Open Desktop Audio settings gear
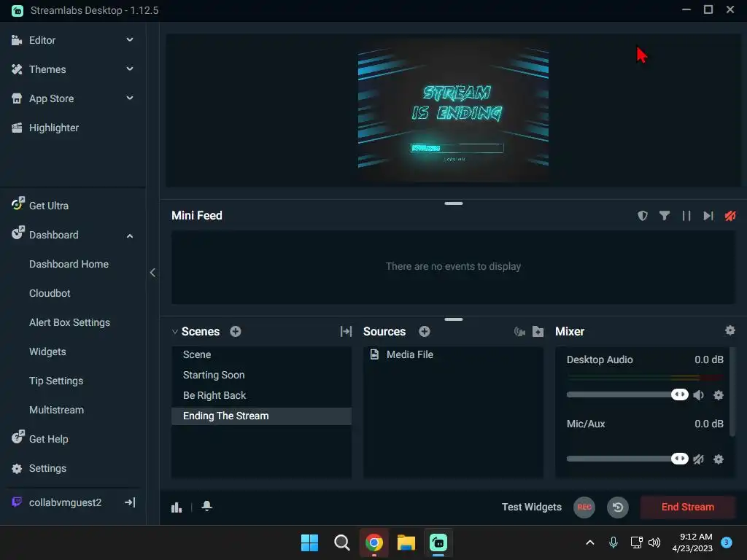The width and height of the screenshot is (747, 560). [719, 394]
